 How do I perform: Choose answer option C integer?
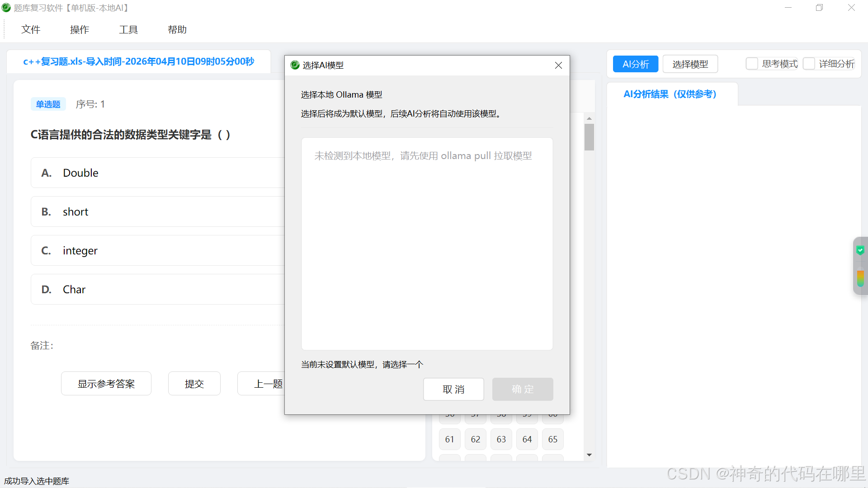point(158,250)
